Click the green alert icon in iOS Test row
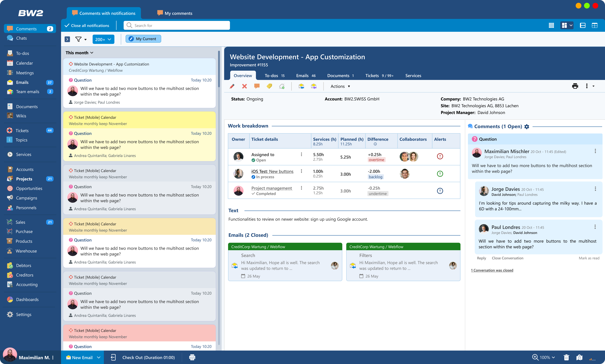 tap(440, 174)
